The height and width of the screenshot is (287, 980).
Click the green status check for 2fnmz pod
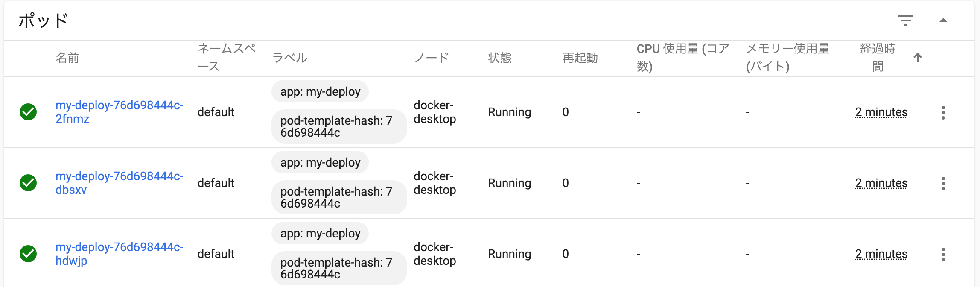(28, 112)
